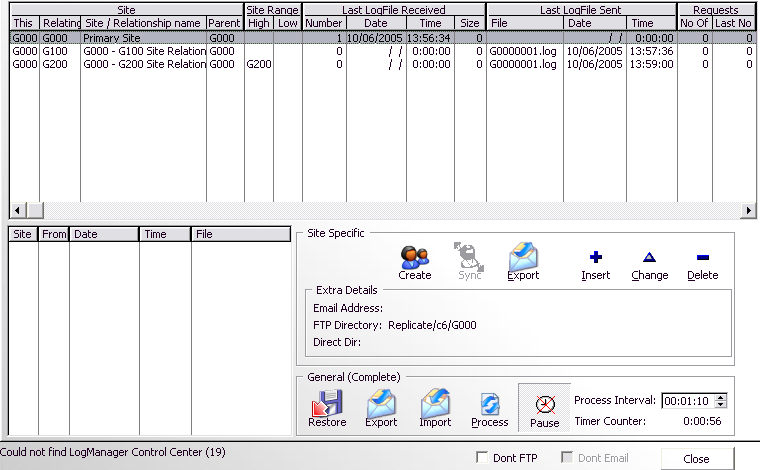Click the Create site icon
Image resolution: width=760 pixels, height=470 pixels.
(414, 257)
